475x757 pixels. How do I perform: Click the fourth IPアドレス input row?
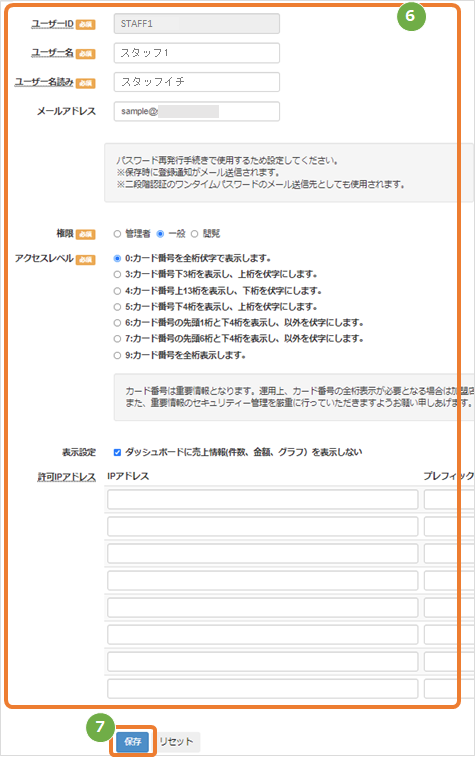click(x=263, y=580)
